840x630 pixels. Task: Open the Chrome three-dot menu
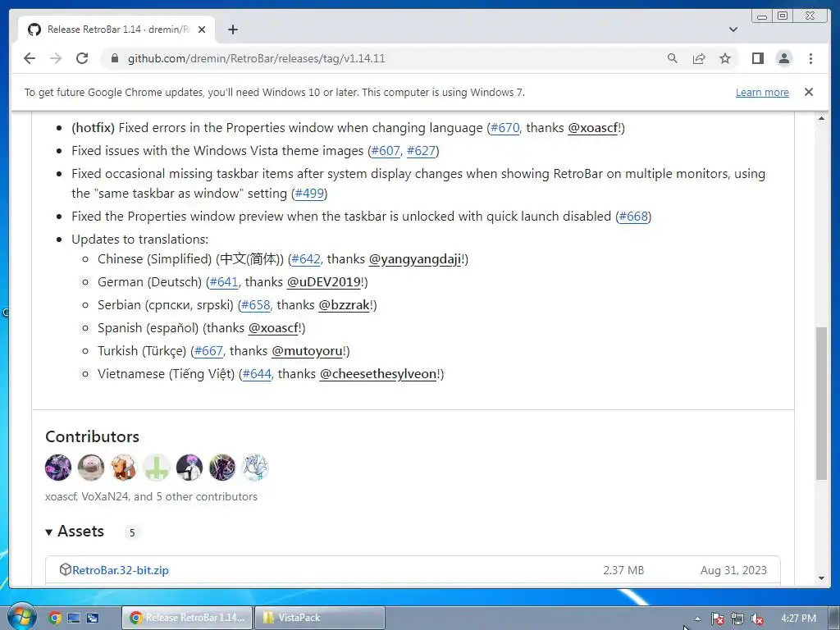810,58
